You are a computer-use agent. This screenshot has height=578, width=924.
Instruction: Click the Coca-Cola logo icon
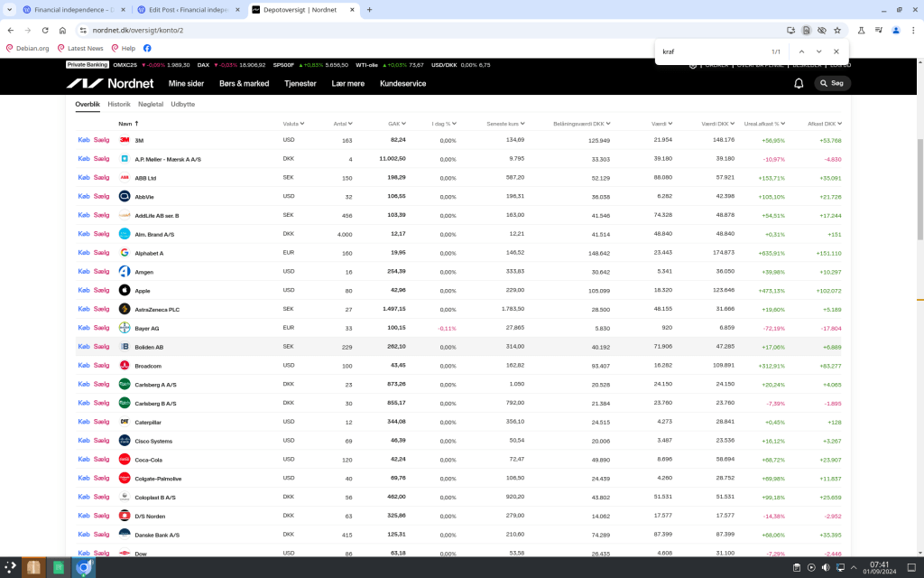tap(125, 460)
